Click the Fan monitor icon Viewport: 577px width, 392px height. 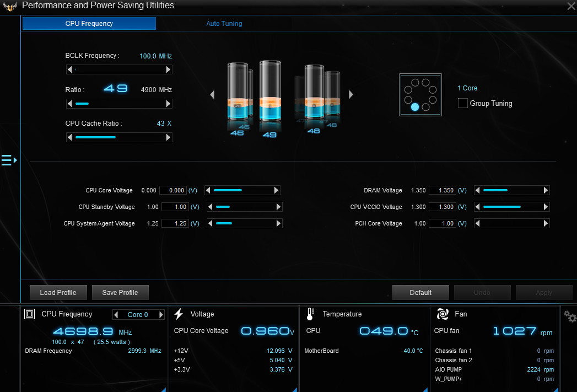pos(443,314)
